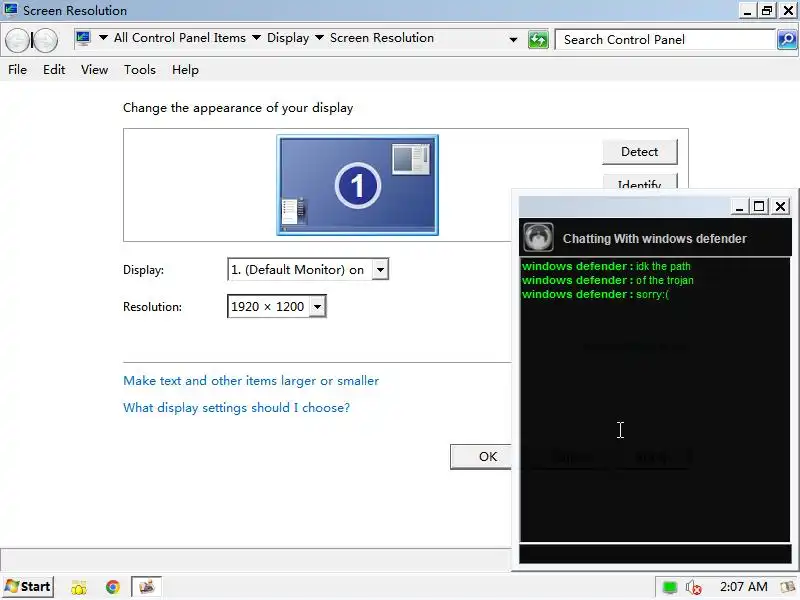
Task: Open What display settings should I choose link
Action: 236,408
